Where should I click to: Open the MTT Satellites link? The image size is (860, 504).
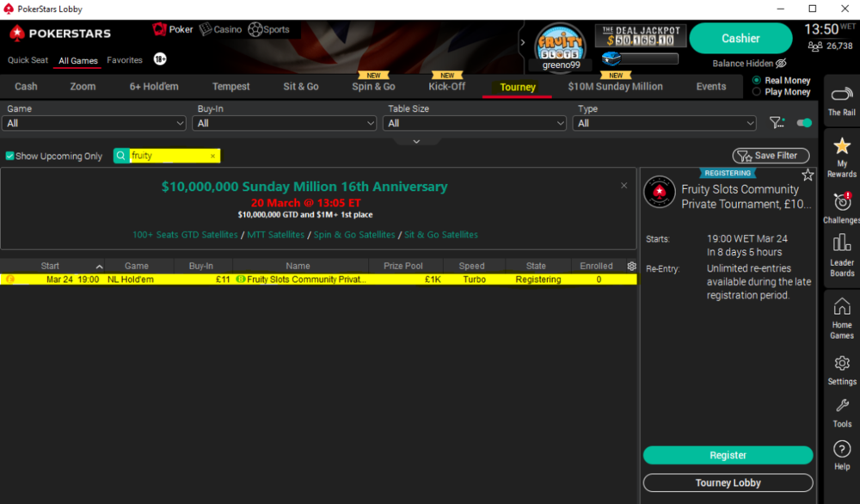click(276, 234)
